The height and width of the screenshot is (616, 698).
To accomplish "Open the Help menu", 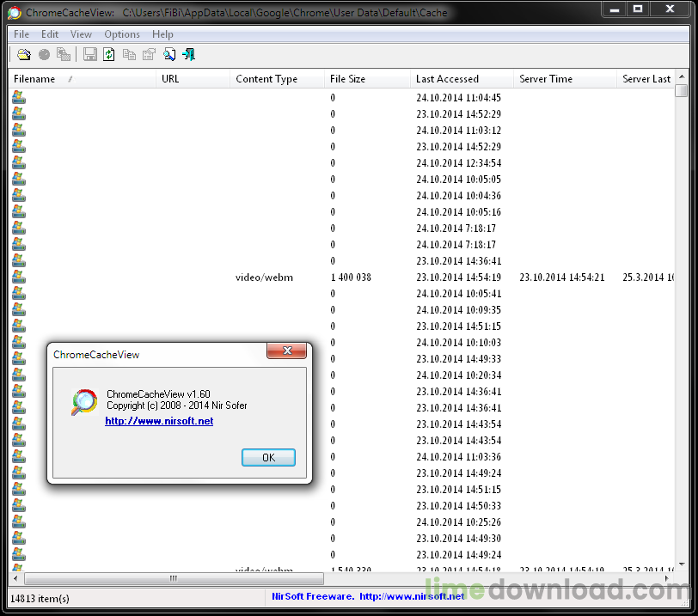I will coord(162,34).
